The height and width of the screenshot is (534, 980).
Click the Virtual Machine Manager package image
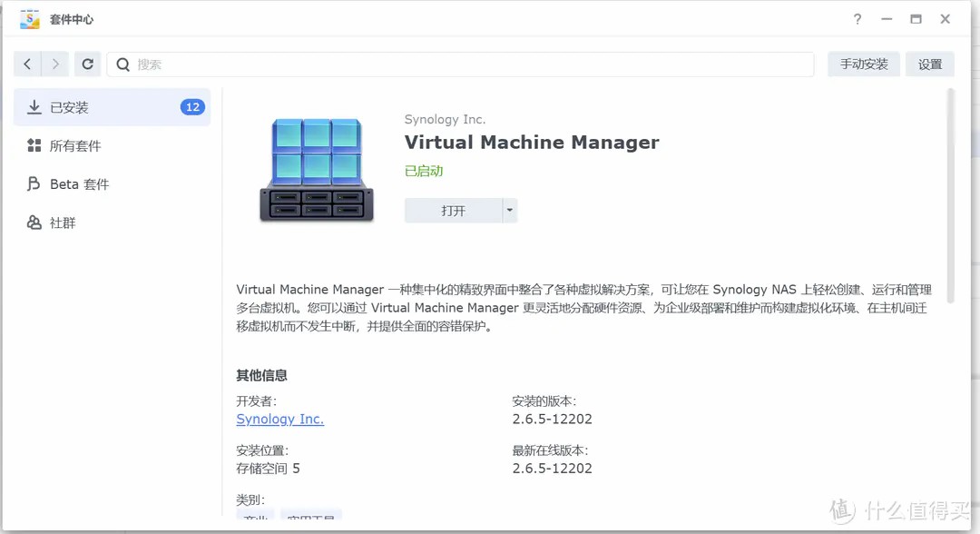pyautogui.click(x=317, y=170)
